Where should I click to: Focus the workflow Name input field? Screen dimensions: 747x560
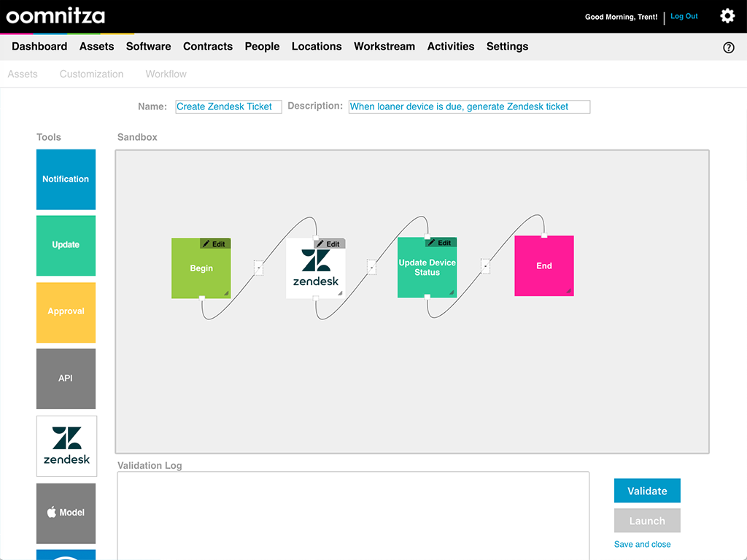[x=228, y=106]
